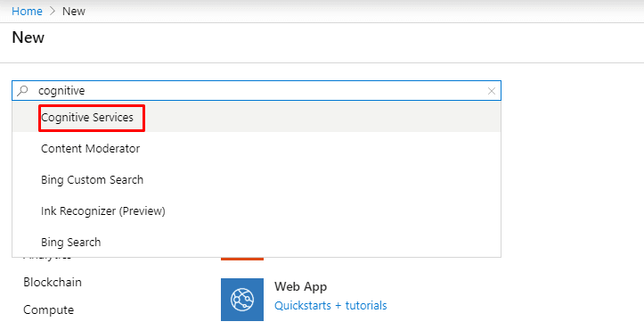Image resolution: width=644 pixels, height=330 pixels.
Task: Open the Blockchain category
Action: 53,282
